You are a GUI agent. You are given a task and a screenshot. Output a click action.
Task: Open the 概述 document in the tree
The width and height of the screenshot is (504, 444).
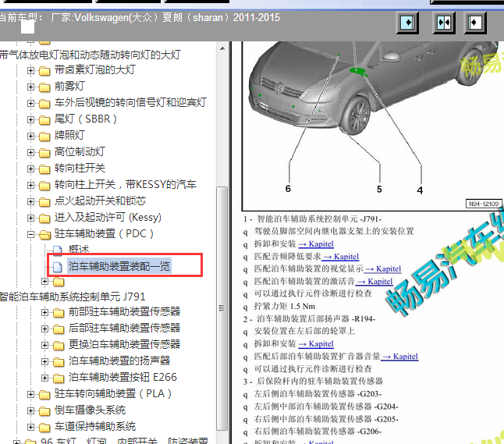79,249
